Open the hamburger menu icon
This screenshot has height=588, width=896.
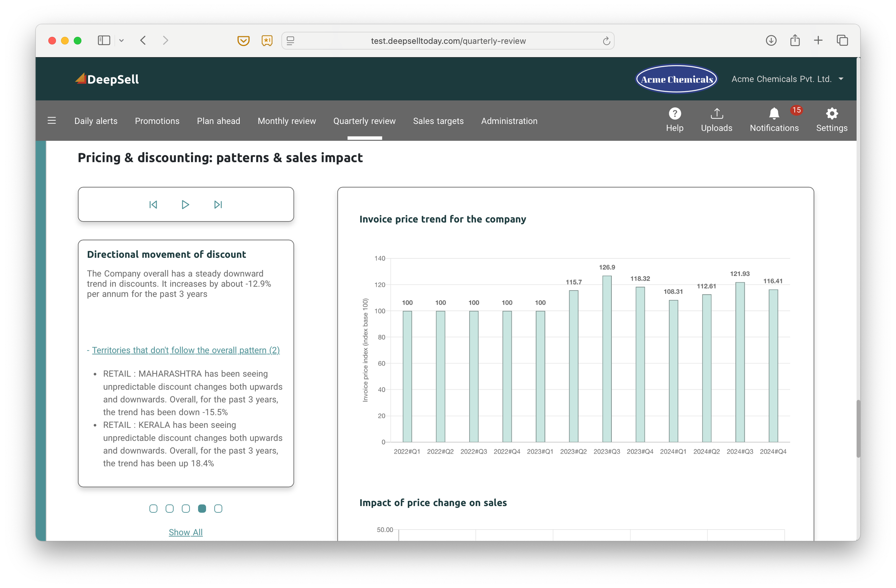[52, 120]
